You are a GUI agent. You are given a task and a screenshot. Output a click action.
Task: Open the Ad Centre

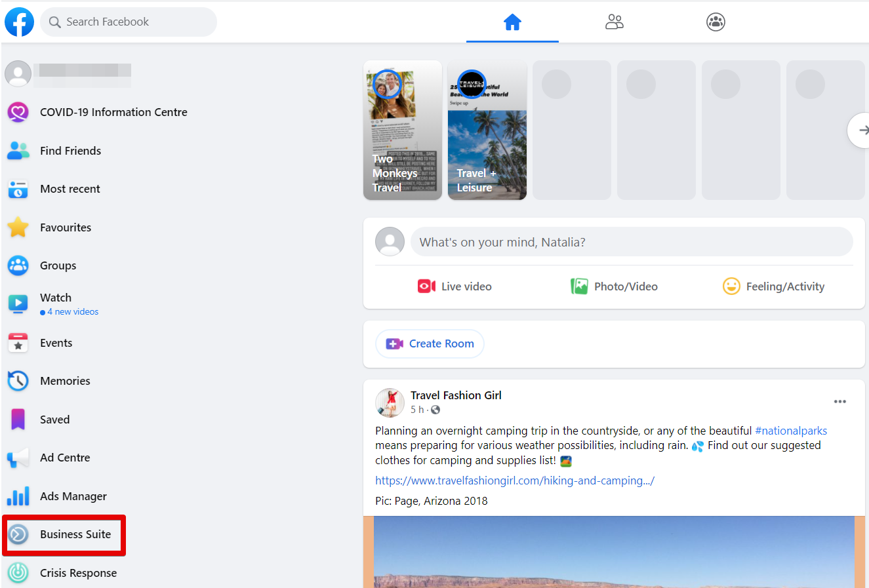[66, 458]
